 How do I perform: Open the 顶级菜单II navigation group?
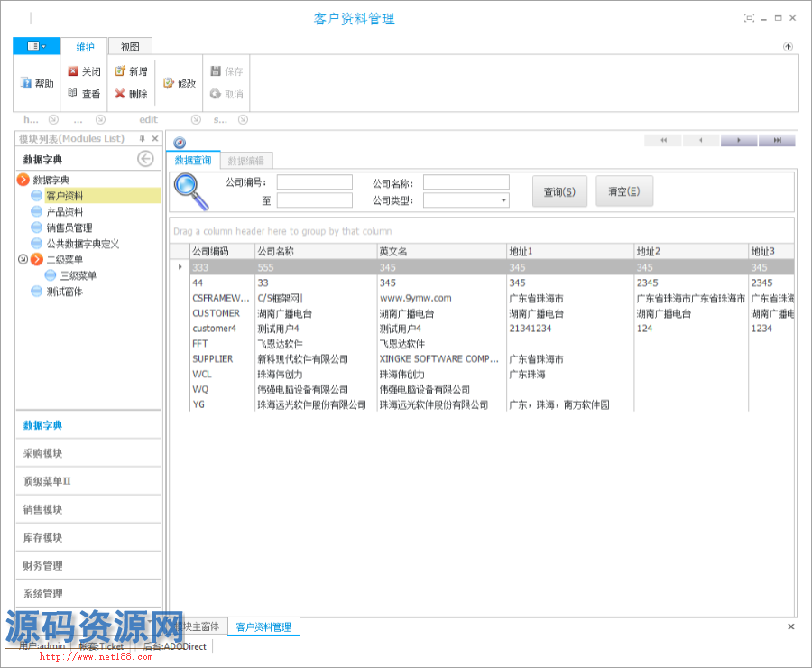pyautogui.click(x=88, y=481)
